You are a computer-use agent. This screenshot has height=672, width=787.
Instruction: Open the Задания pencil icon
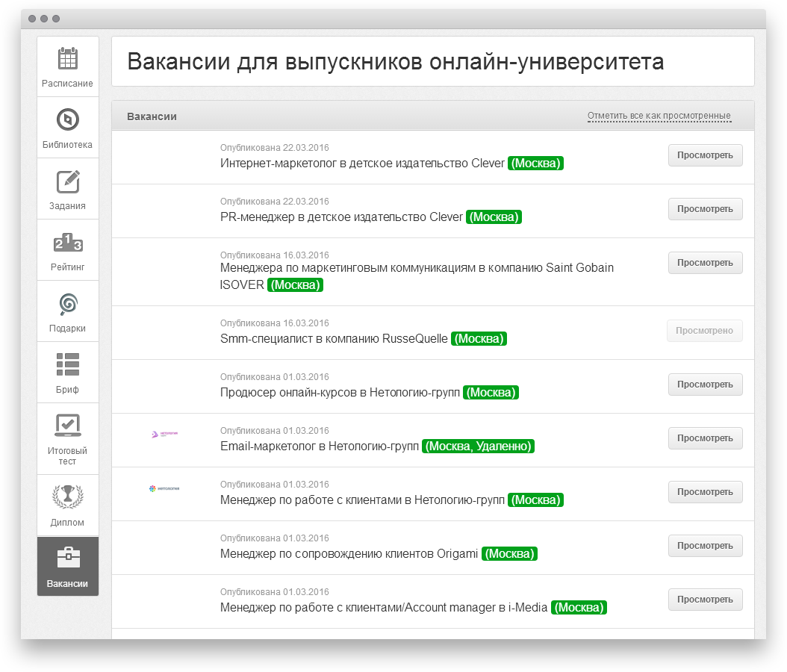click(68, 181)
